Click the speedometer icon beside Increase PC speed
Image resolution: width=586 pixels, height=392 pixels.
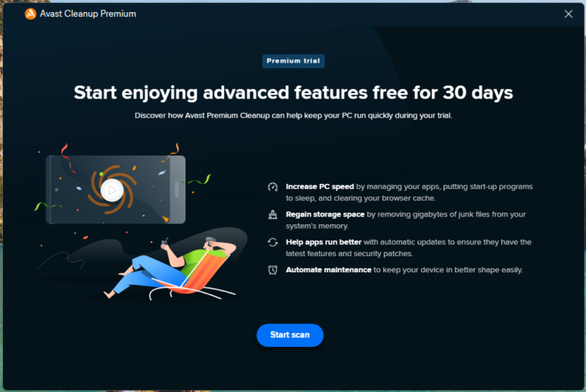click(272, 187)
